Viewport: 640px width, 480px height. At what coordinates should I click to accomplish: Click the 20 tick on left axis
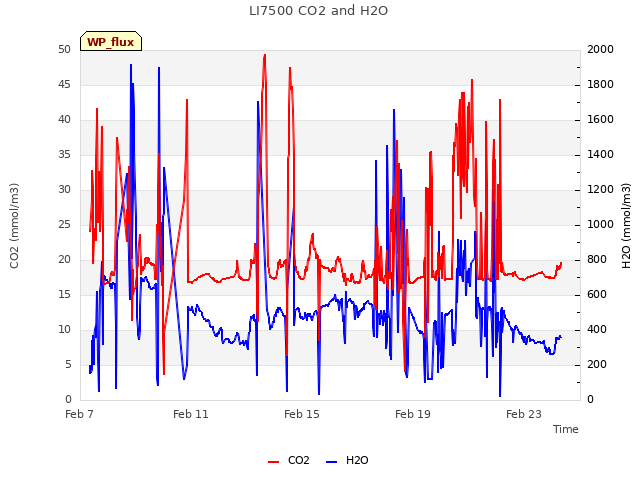pos(64,260)
